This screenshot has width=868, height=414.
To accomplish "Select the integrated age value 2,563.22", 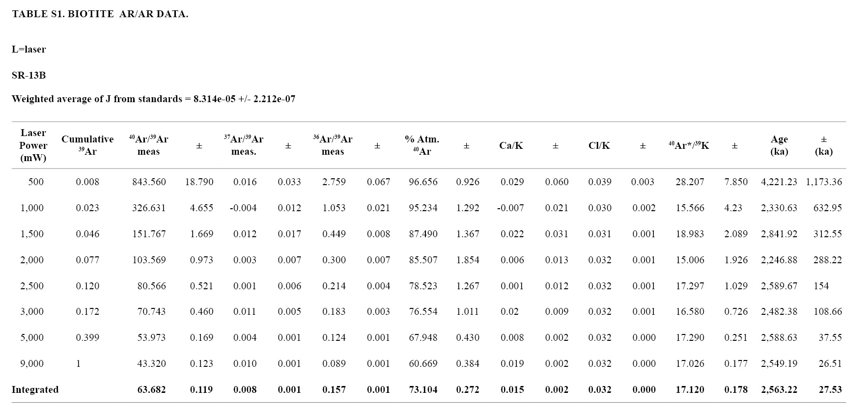I will click(779, 390).
